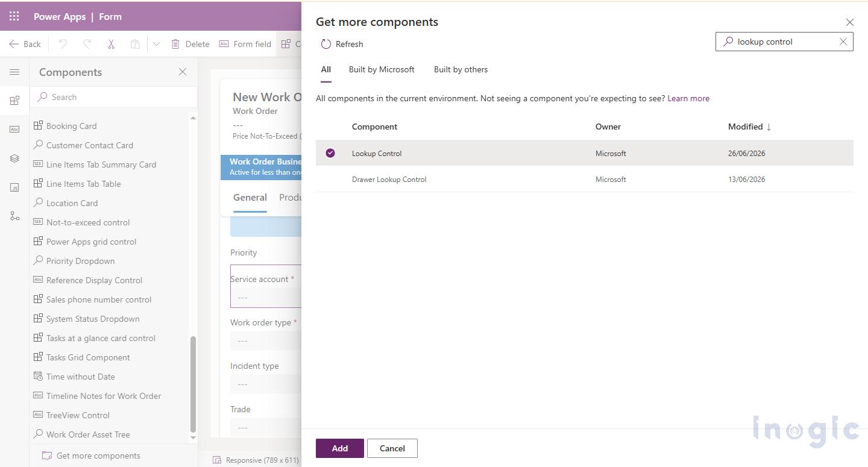Open the General form tab
This screenshot has height=467, width=868.
(x=250, y=198)
